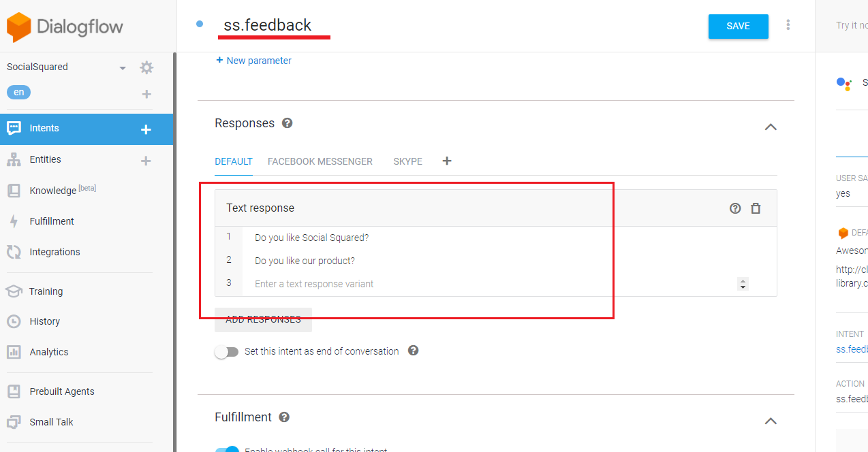Click the three-dot more options menu
868x452 pixels.
[788, 25]
